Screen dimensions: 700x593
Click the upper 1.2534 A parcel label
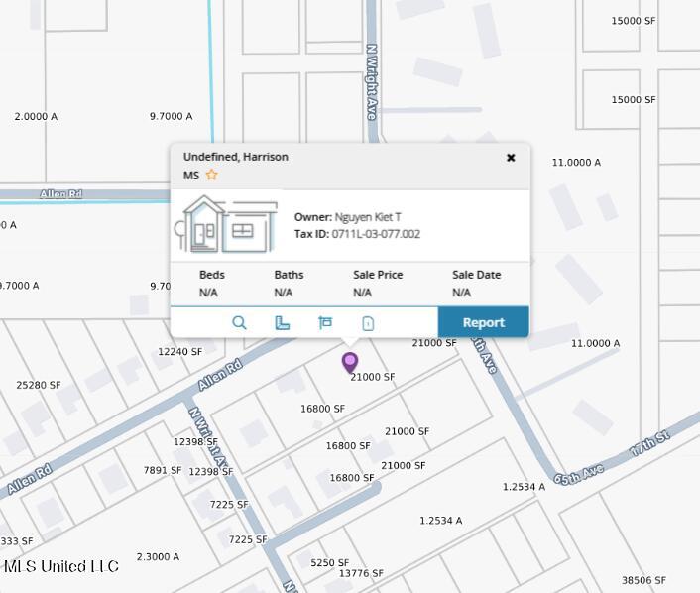(x=524, y=487)
